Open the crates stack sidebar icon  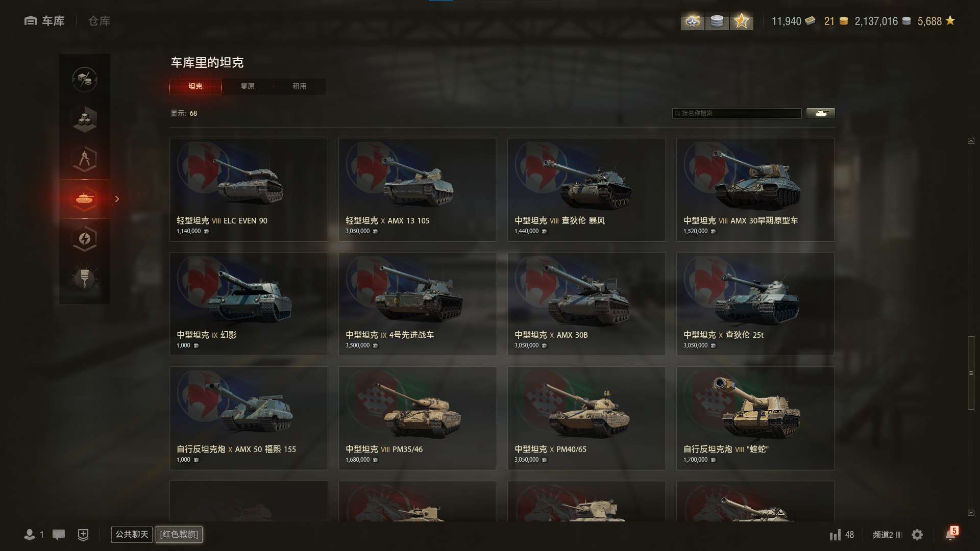[85, 119]
